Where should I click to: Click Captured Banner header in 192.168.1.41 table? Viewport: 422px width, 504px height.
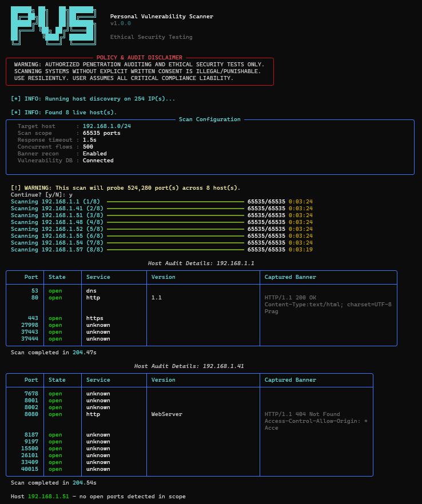pos(290,380)
